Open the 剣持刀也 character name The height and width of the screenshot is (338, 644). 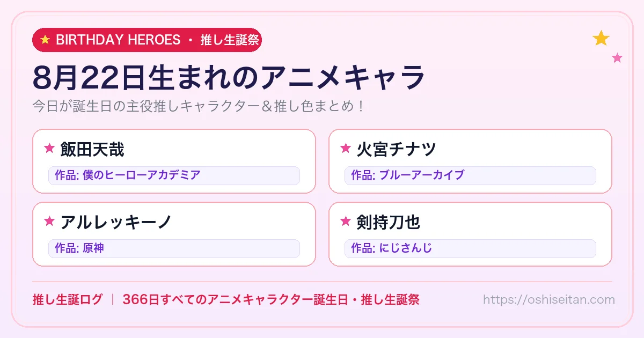tap(389, 222)
